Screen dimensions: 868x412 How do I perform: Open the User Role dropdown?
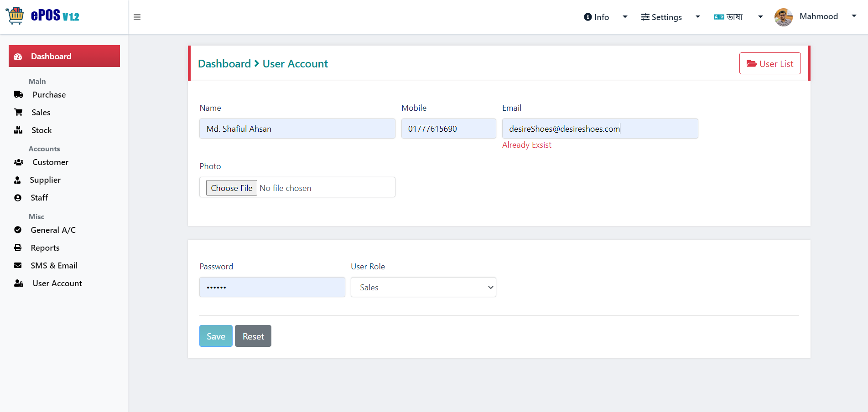tap(423, 287)
